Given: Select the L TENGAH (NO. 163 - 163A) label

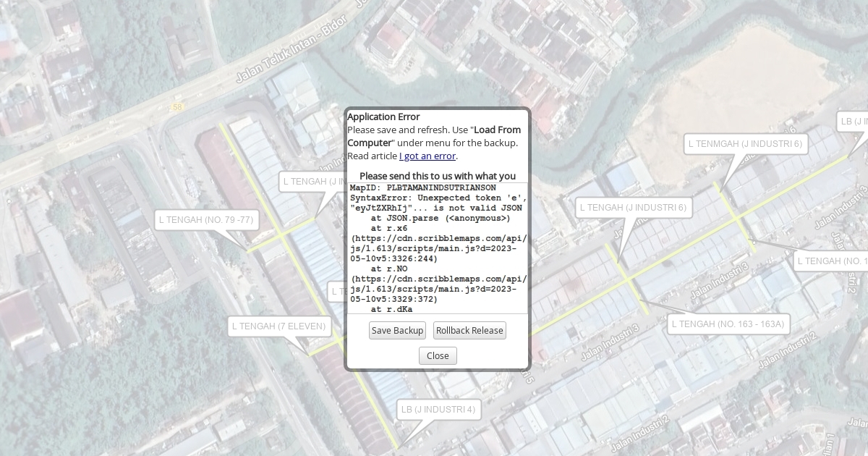Looking at the screenshot, I should 728,324.
